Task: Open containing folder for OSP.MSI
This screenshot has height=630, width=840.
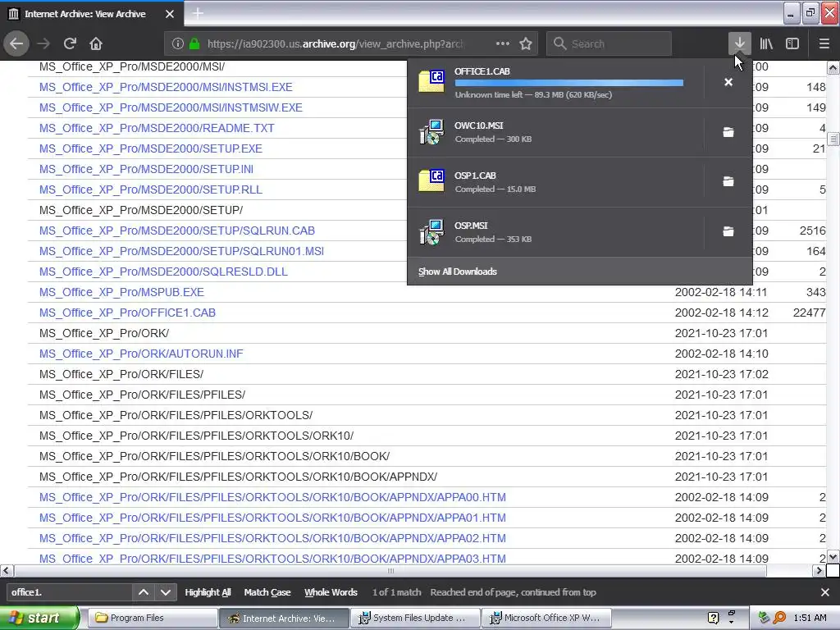Action: pos(728,231)
